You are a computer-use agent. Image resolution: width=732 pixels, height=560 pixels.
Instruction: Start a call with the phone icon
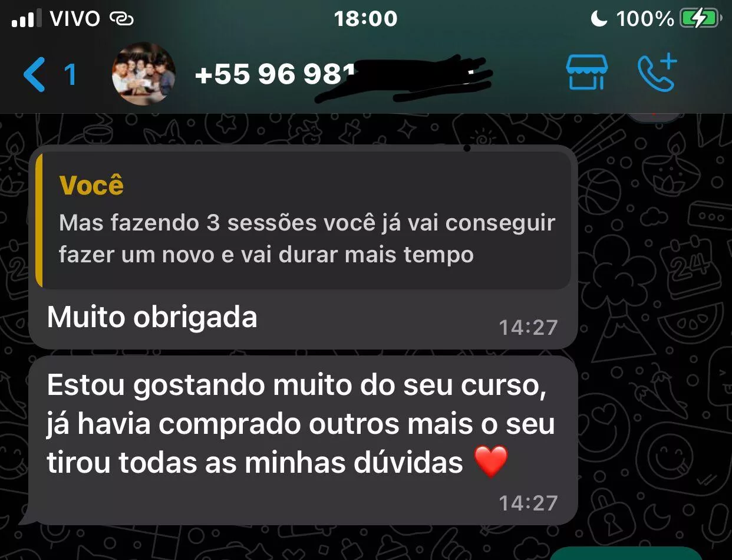(657, 73)
